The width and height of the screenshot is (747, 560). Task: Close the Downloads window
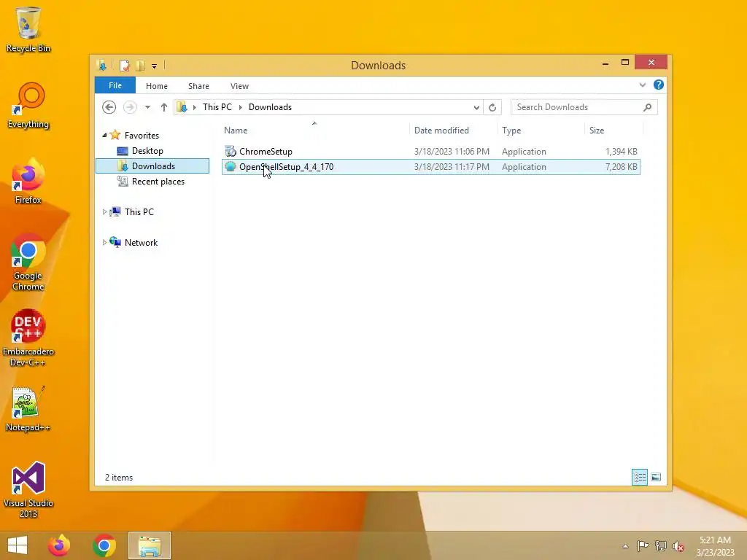click(651, 63)
